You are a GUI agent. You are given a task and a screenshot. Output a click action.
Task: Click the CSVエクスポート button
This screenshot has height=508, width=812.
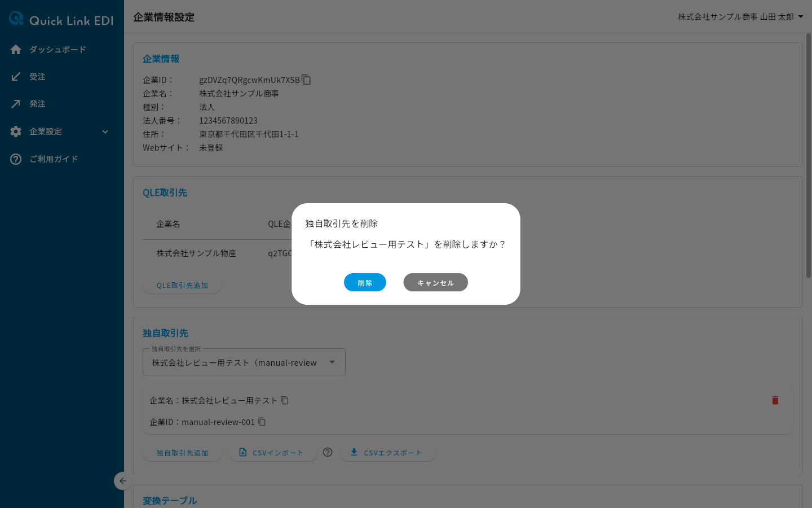(387, 453)
